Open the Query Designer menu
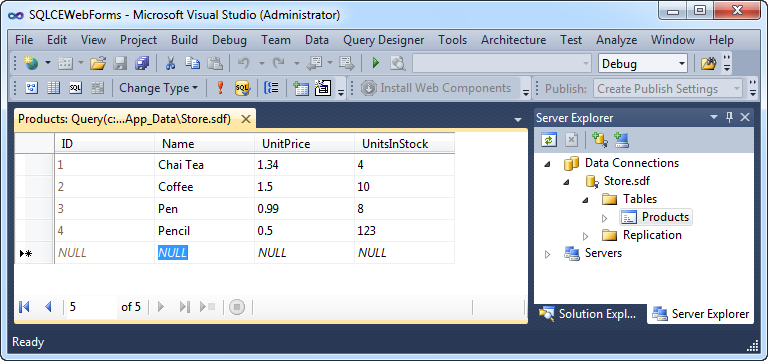Image resolution: width=768 pixels, height=361 pixels. tap(384, 40)
